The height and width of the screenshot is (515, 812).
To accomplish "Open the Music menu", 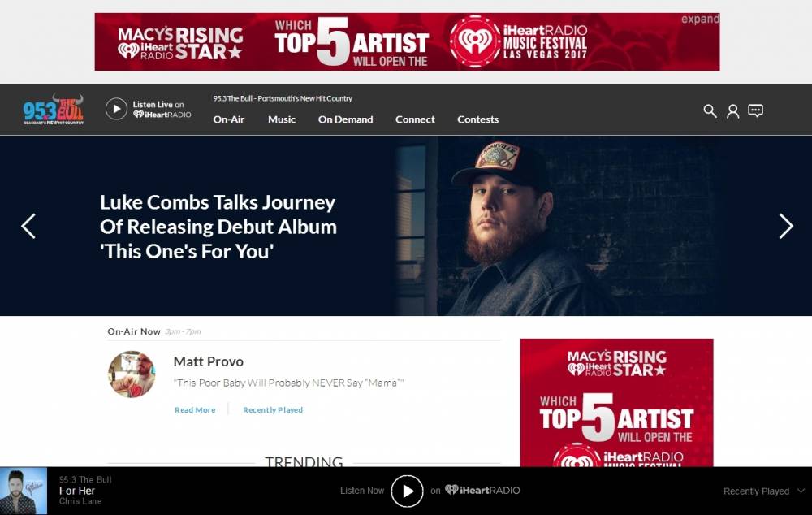I will tap(282, 119).
